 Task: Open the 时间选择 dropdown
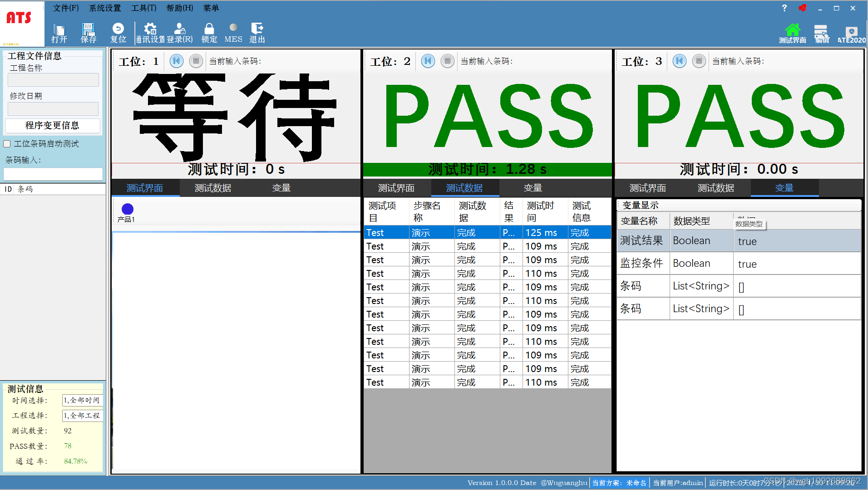(x=82, y=400)
